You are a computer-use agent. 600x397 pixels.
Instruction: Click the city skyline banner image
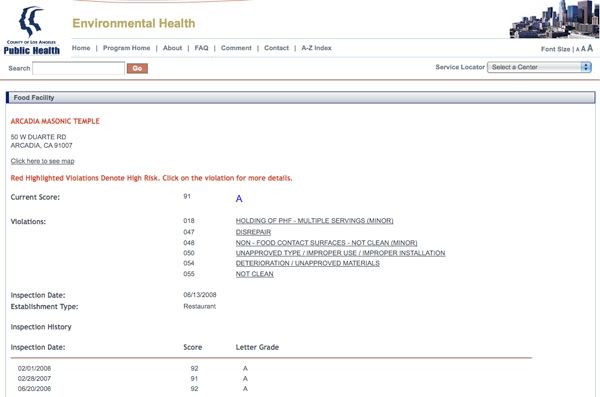[554, 19]
